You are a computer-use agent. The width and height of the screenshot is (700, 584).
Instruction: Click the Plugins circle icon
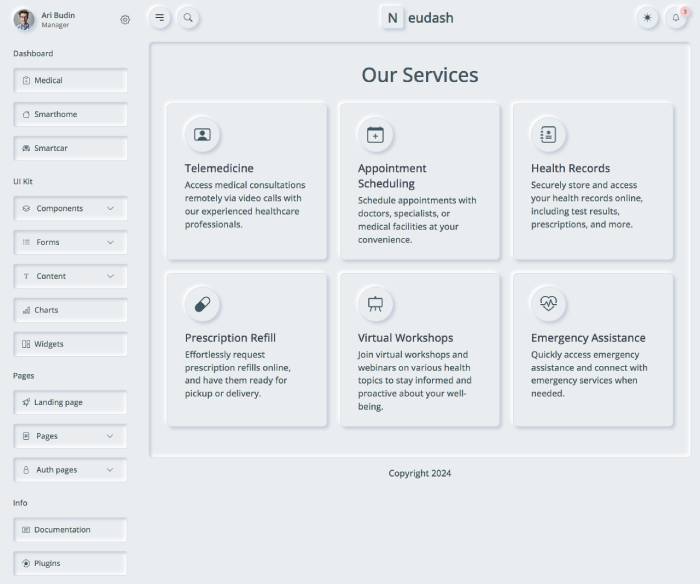[x=26, y=563]
